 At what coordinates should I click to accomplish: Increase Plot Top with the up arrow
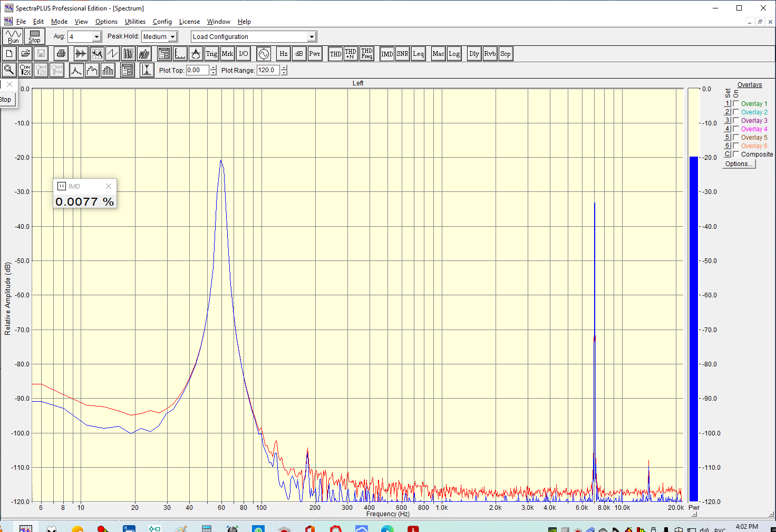213,67
